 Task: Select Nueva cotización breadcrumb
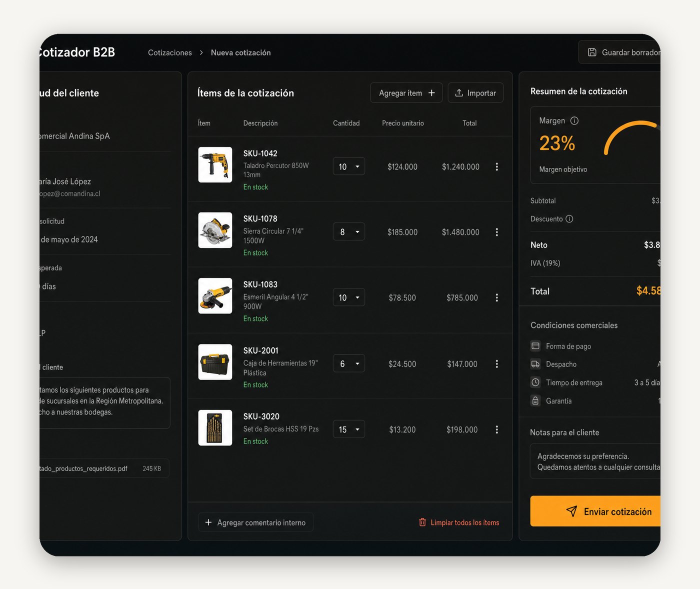click(x=241, y=52)
